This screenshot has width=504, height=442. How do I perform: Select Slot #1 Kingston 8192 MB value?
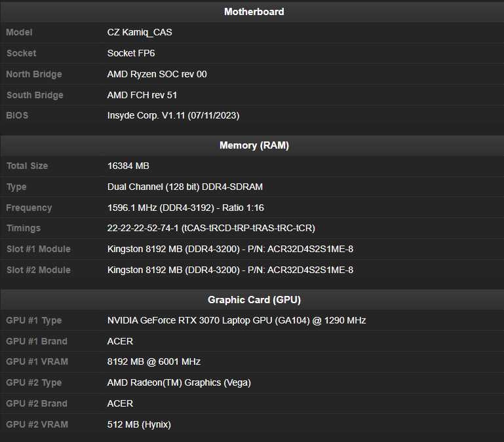(x=230, y=249)
